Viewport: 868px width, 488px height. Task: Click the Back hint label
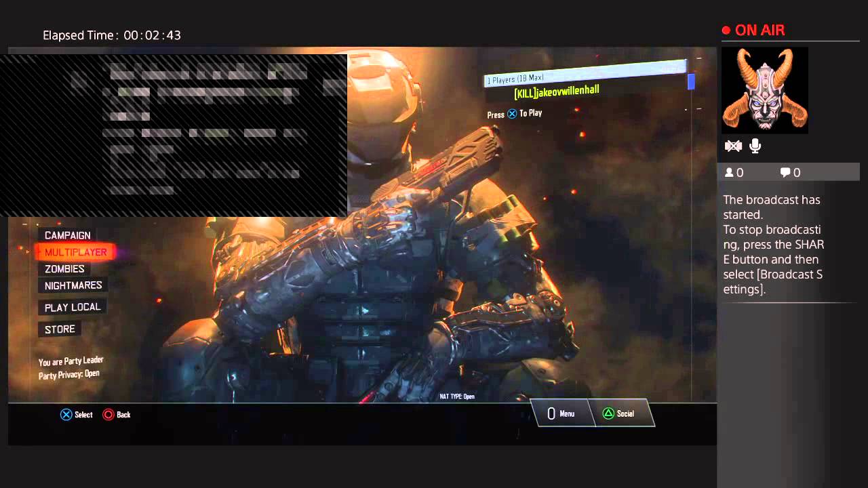point(123,415)
